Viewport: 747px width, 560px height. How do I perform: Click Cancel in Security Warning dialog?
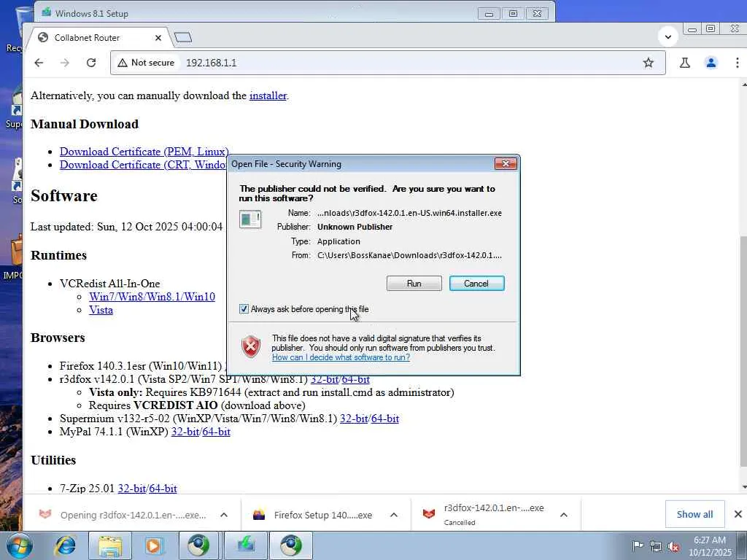pos(476,284)
